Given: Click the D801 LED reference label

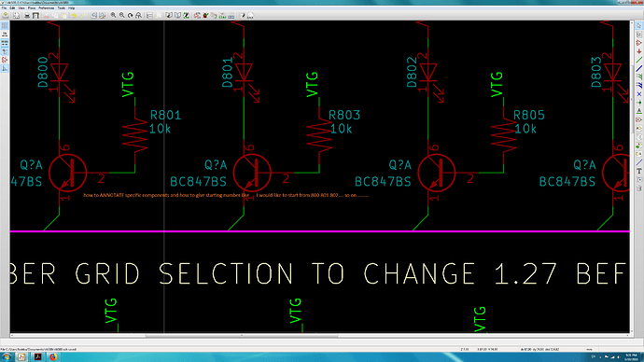Looking at the screenshot, I should [x=228, y=72].
